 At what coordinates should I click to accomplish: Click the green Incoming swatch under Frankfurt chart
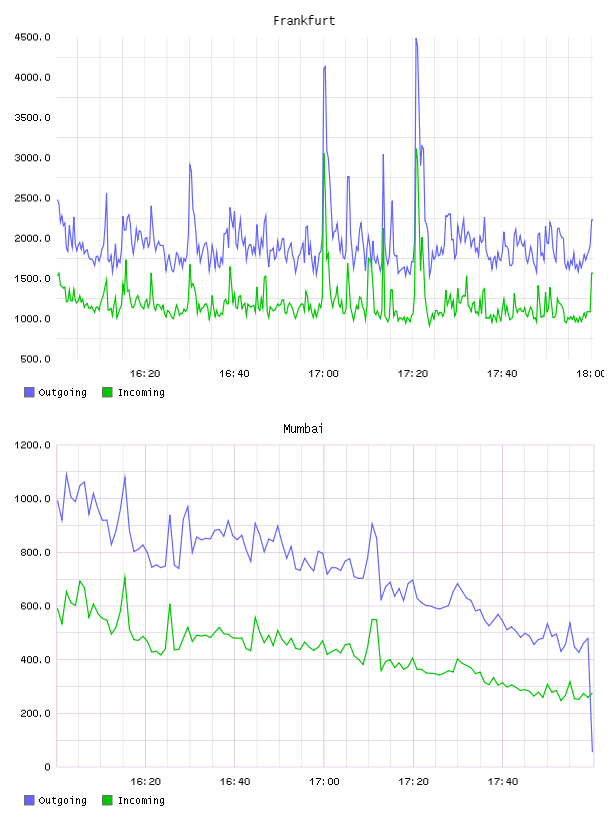coord(107,392)
